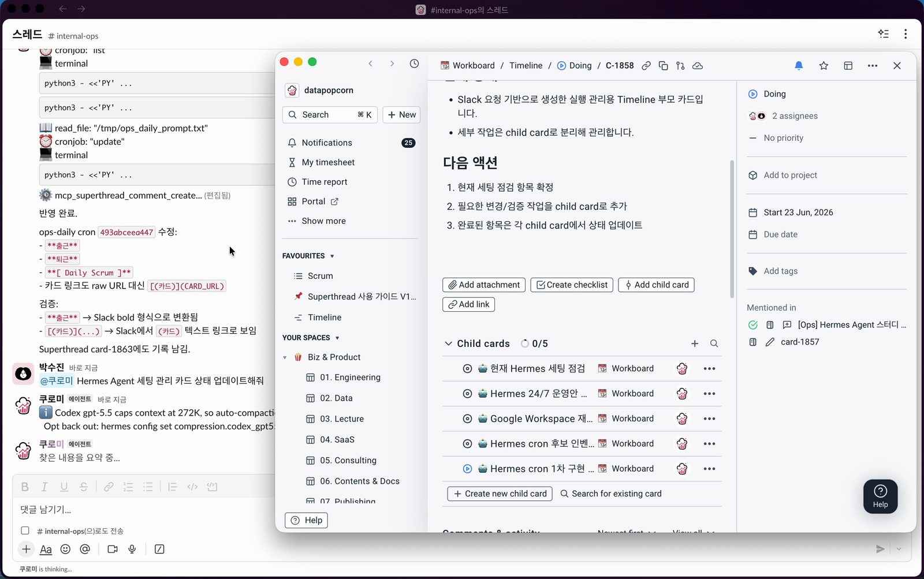
Task: Click Search for existing card
Action: (611, 494)
